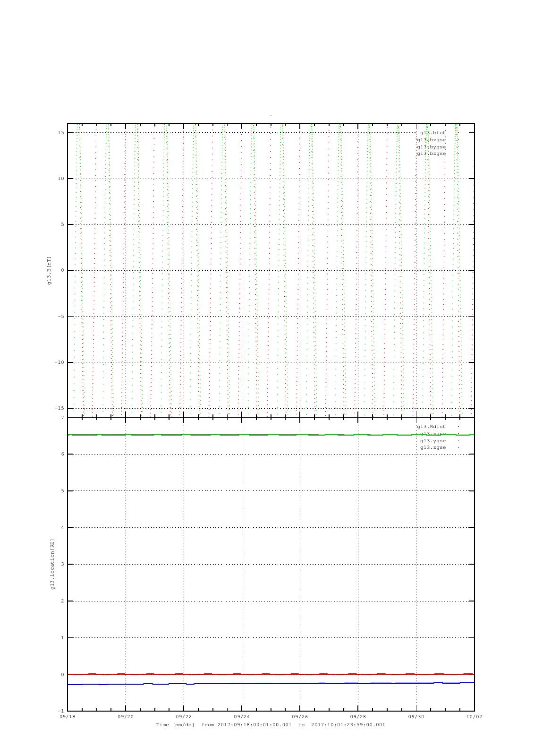Click the blue line below zero in location plot
Image resolution: width=534 pixels, height=756 pixels.
(271, 684)
